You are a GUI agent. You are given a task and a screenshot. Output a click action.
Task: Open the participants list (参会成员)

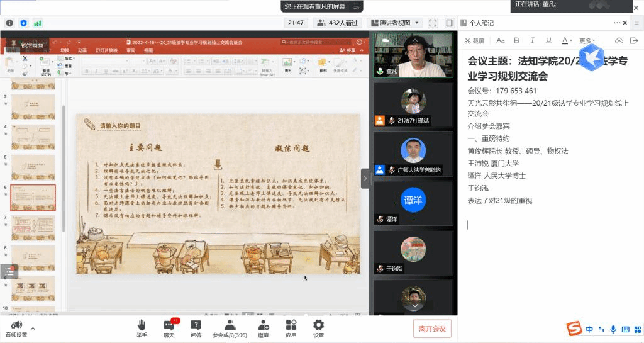coord(230,328)
